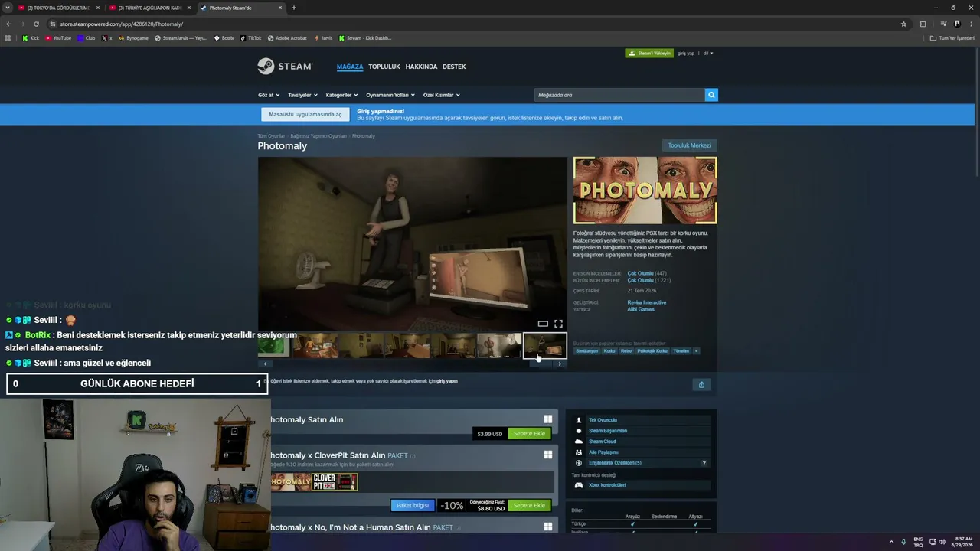980x551 pixels.
Task: Click Sepete Ekle for the $3.99 Photomaly purchase
Action: pos(529,434)
